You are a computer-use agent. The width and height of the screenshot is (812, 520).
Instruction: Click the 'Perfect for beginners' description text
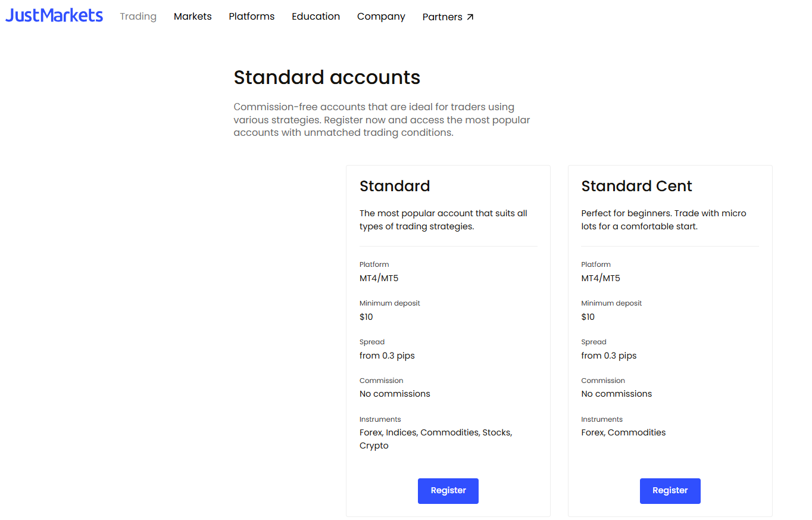(664, 220)
